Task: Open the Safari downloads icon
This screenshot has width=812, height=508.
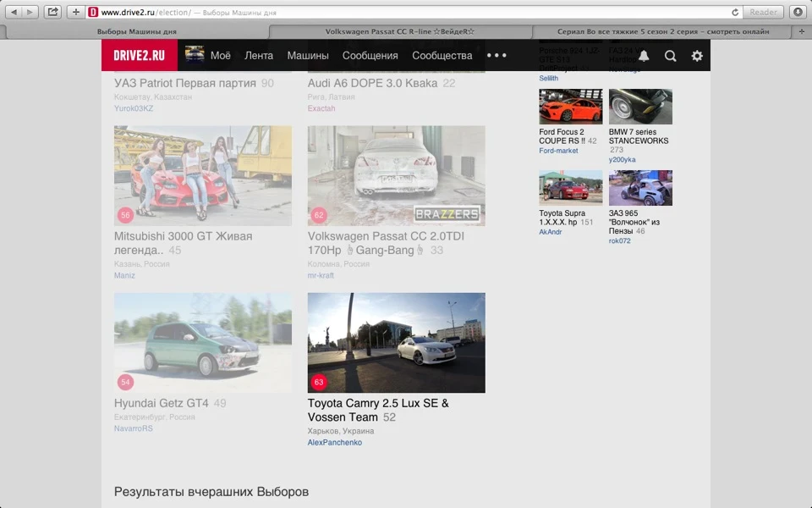Action: coord(798,12)
